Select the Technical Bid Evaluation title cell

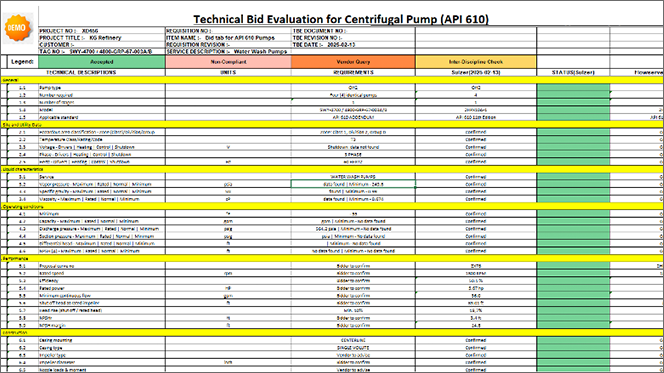point(341,19)
